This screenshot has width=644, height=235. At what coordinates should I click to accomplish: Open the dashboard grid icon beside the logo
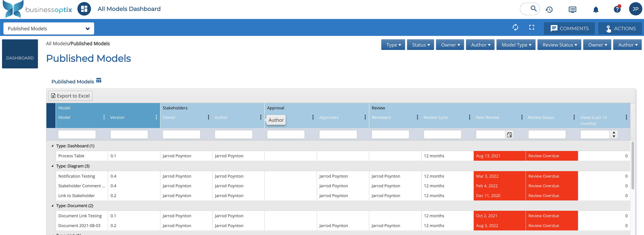click(x=84, y=9)
